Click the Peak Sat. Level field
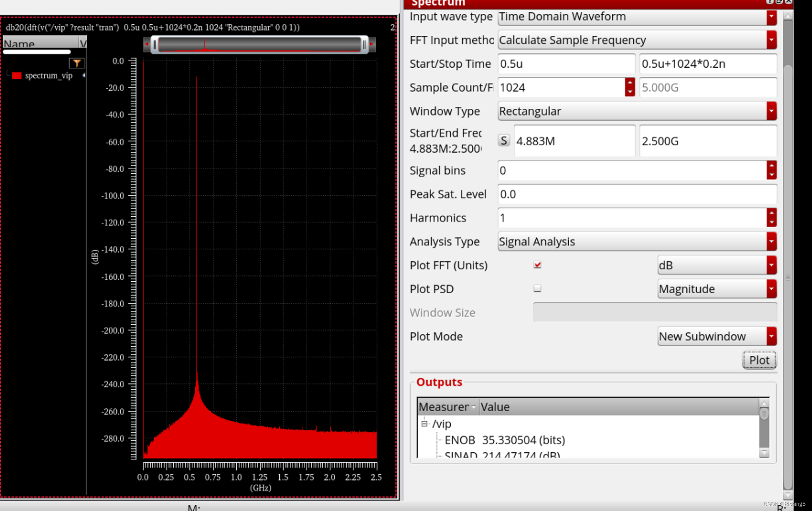This screenshot has height=511, width=812. click(637, 194)
